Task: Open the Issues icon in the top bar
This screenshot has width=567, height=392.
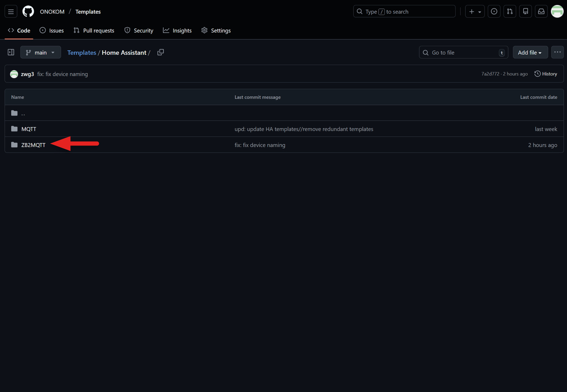Action: click(x=494, y=12)
